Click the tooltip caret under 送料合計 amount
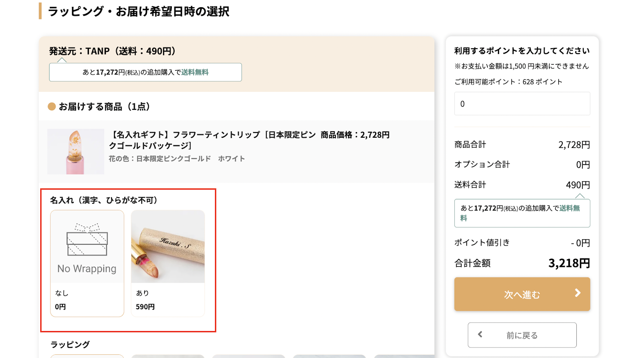644x358 pixels. click(580, 196)
